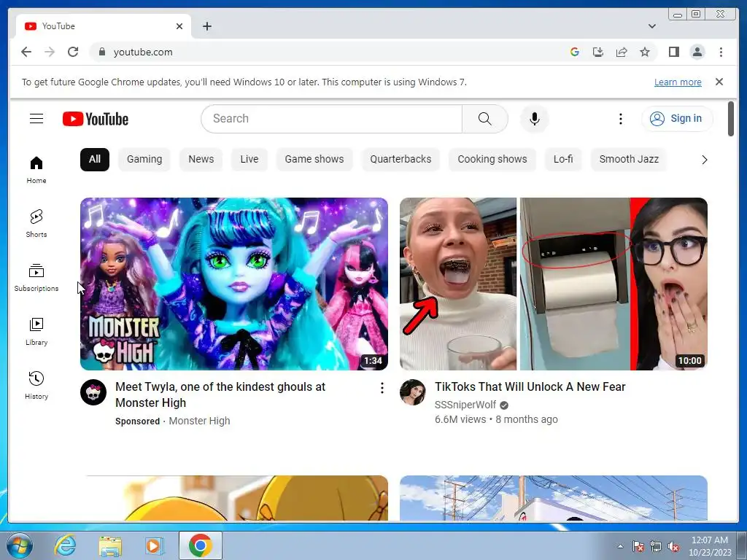The height and width of the screenshot is (560, 747).
Task: Click the Monster High advertiser name
Action: tap(199, 421)
